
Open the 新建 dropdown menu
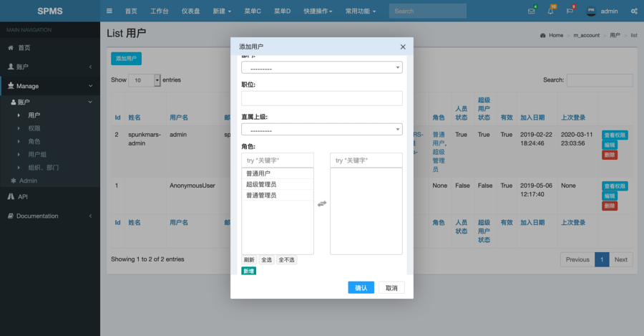coord(222,11)
